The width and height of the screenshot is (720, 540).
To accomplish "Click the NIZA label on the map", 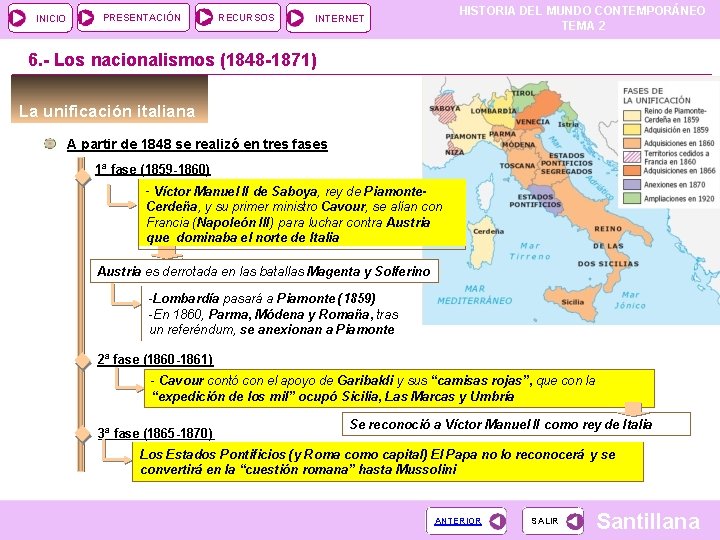I will 454,152.
